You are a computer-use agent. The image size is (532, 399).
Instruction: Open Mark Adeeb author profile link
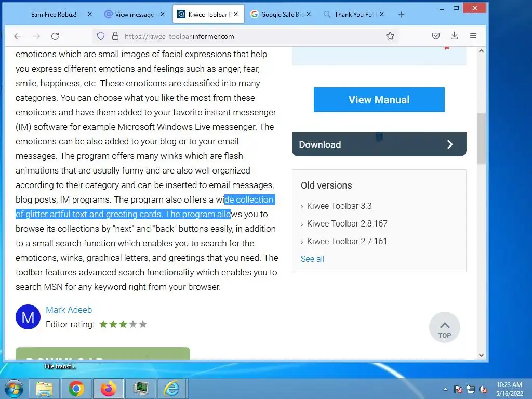pyautogui.click(x=69, y=310)
